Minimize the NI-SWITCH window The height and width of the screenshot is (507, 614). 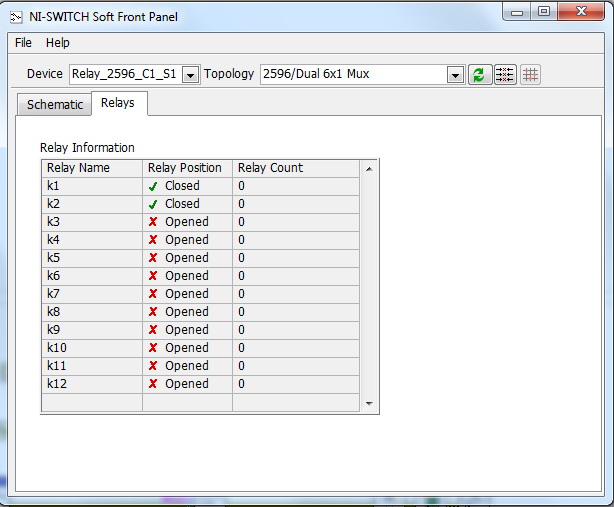(517, 12)
